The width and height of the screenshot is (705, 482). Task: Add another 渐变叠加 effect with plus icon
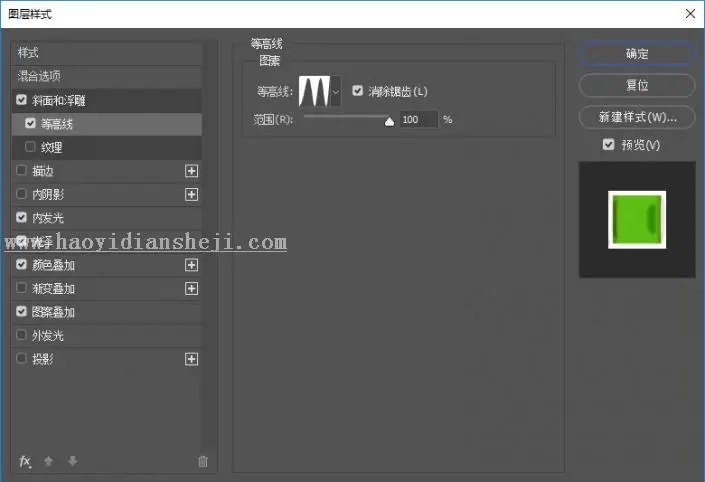coord(192,288)
